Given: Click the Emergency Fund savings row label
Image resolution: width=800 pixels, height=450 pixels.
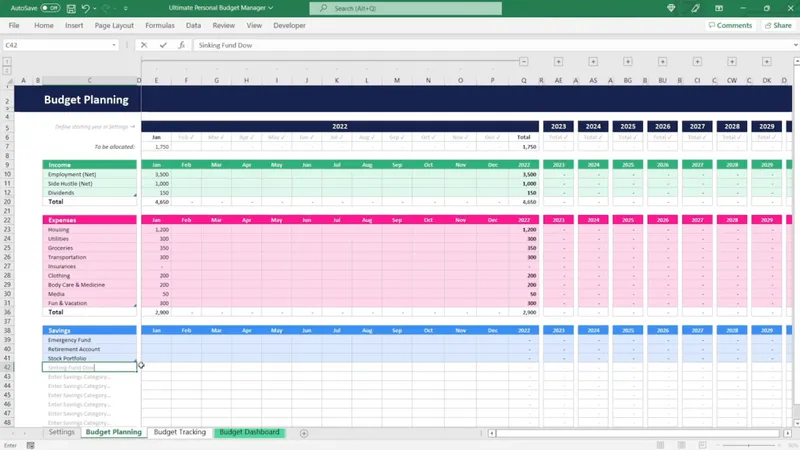Looking at the screenshot, I should point(69,340).
